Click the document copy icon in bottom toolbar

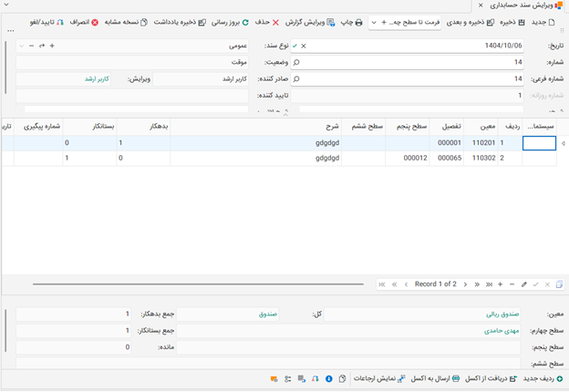click(x=342, y=379)
